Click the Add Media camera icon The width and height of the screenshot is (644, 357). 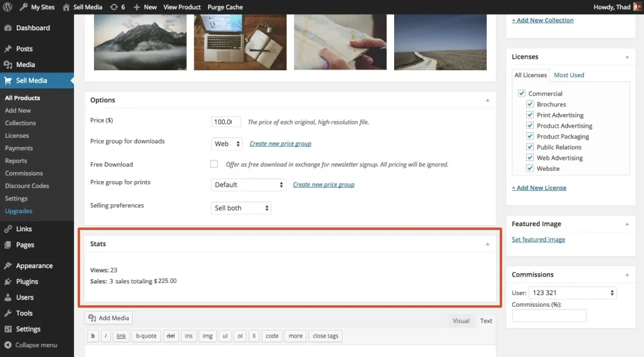92,318
